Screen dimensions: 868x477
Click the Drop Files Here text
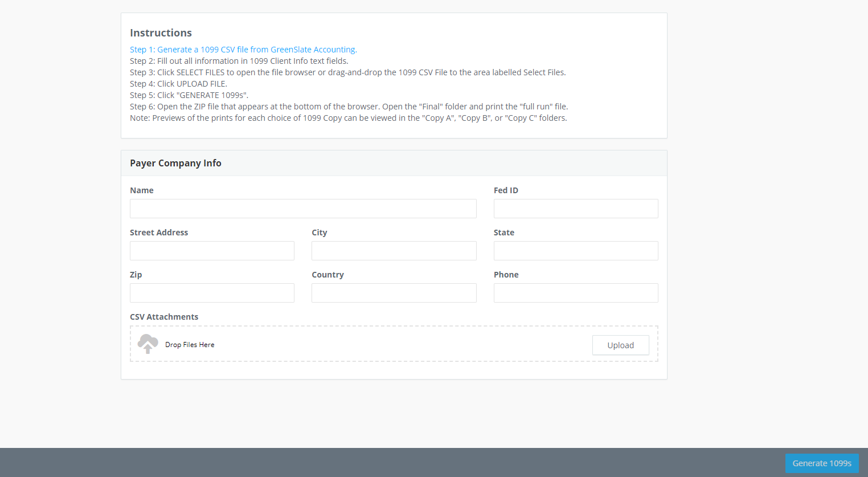[190, 345]
